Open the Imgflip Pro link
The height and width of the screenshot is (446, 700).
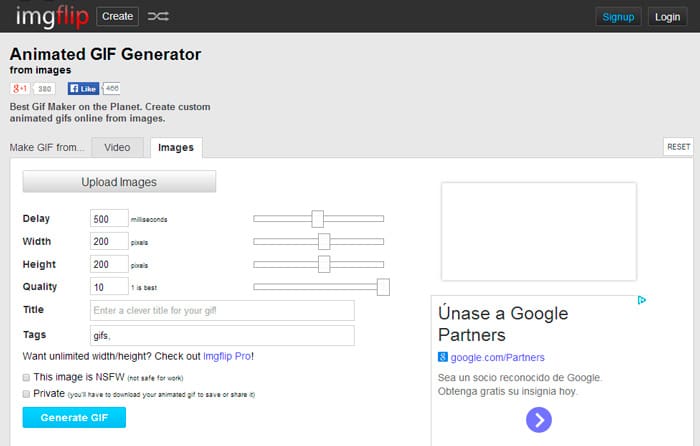[227, 356]
